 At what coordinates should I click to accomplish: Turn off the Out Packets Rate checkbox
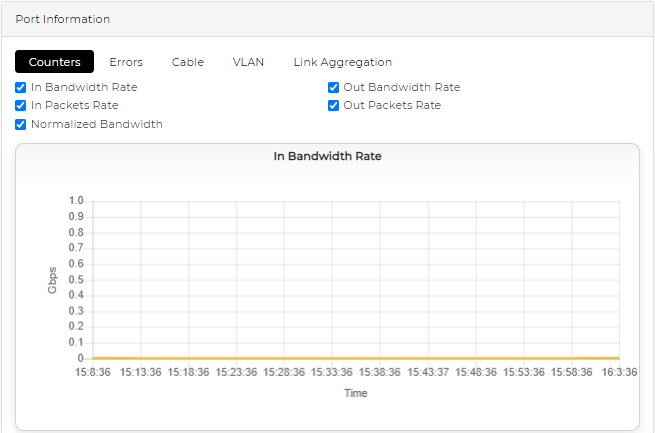[334, 106]
